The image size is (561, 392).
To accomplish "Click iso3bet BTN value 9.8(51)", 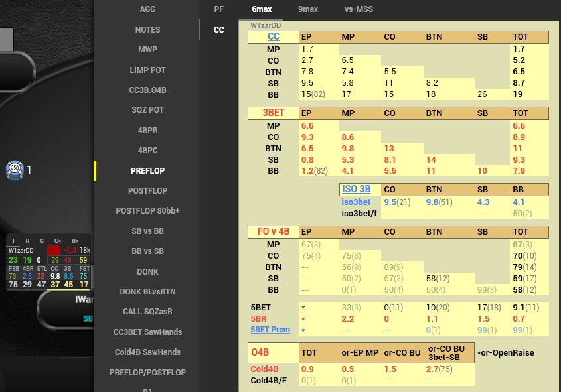I will pyautogui.click(x=439, y=202).
